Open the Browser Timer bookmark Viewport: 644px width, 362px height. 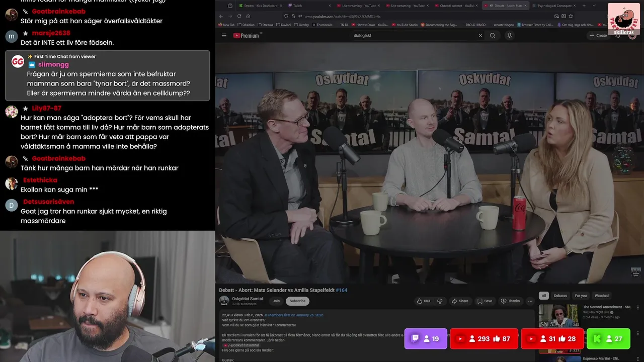534,25
